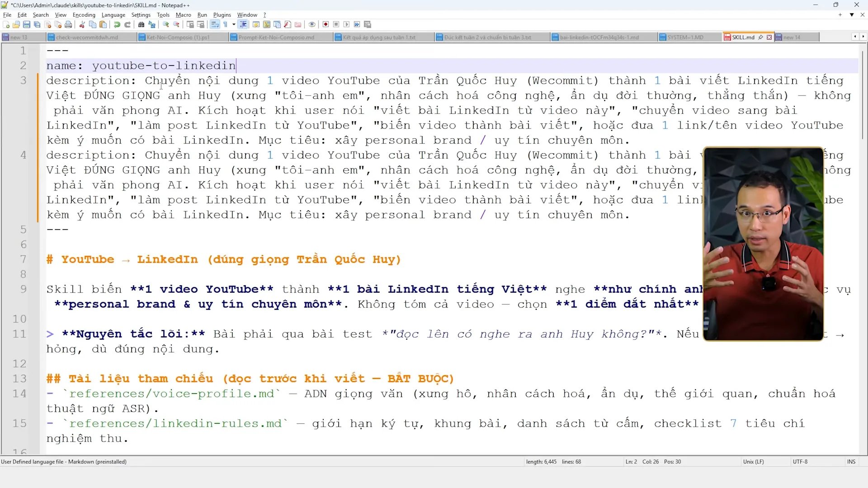Toggle Word Wrap in the toolbar

coord(215,24)
